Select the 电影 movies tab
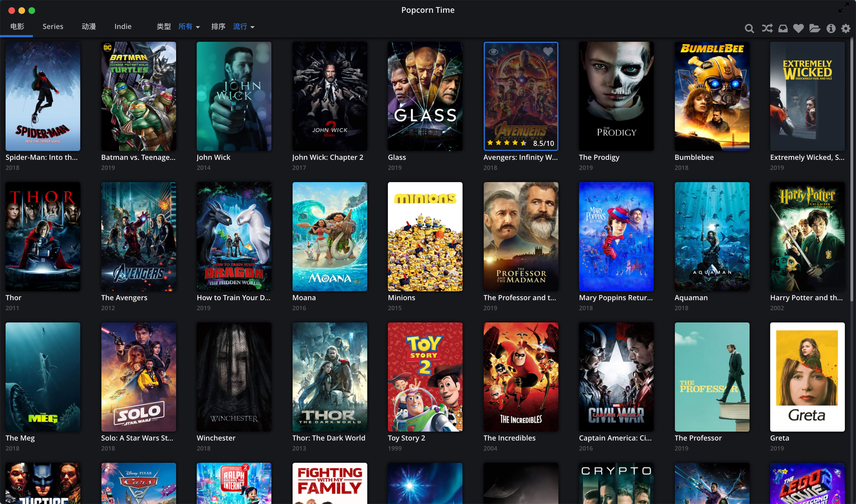 (x=19, y=26)
